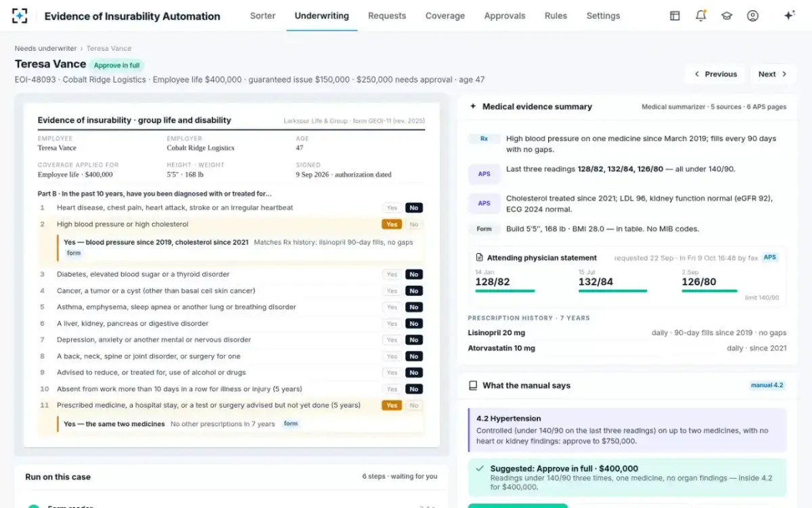Open the Underwriting tab
The image size is (812, 508).
click(322, 16)
